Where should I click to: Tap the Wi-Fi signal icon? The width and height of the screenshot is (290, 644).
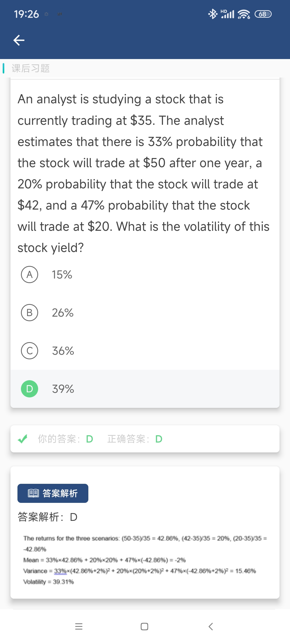point(244,14)
